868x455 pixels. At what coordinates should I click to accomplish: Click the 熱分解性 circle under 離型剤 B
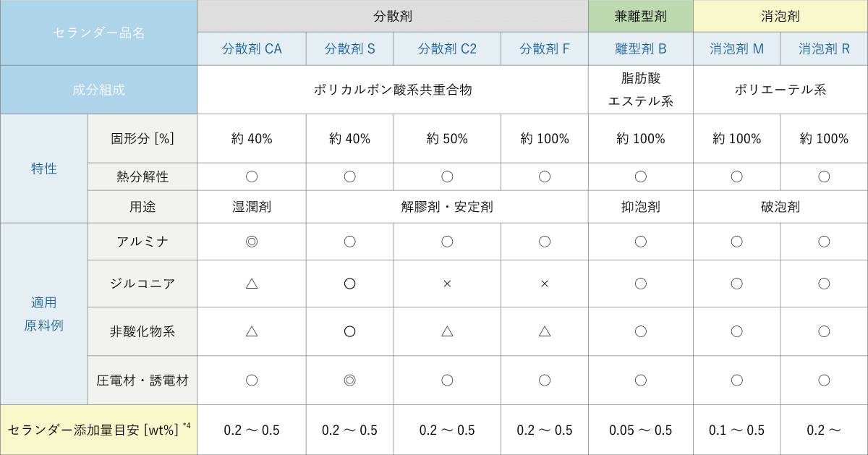tap(640, 176)
